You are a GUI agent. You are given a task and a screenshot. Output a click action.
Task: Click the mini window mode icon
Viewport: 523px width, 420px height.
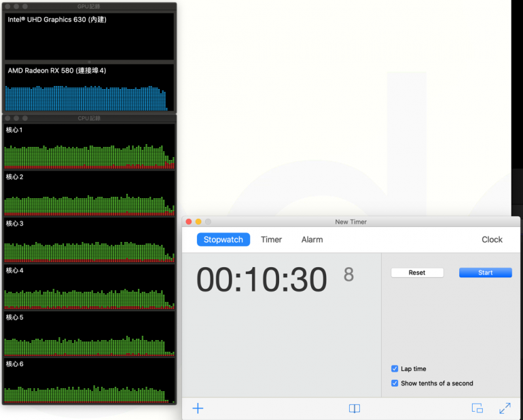[x=477, y=408]
